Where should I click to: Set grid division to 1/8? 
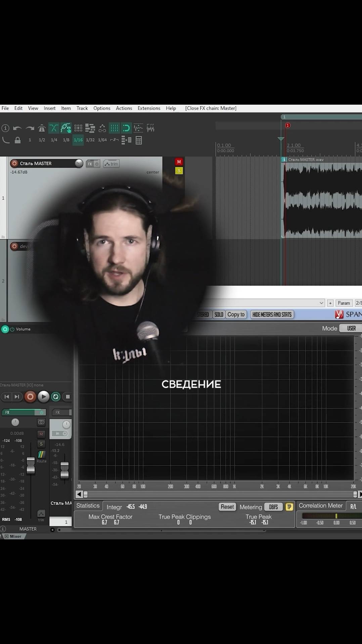[x=66, y=140]
